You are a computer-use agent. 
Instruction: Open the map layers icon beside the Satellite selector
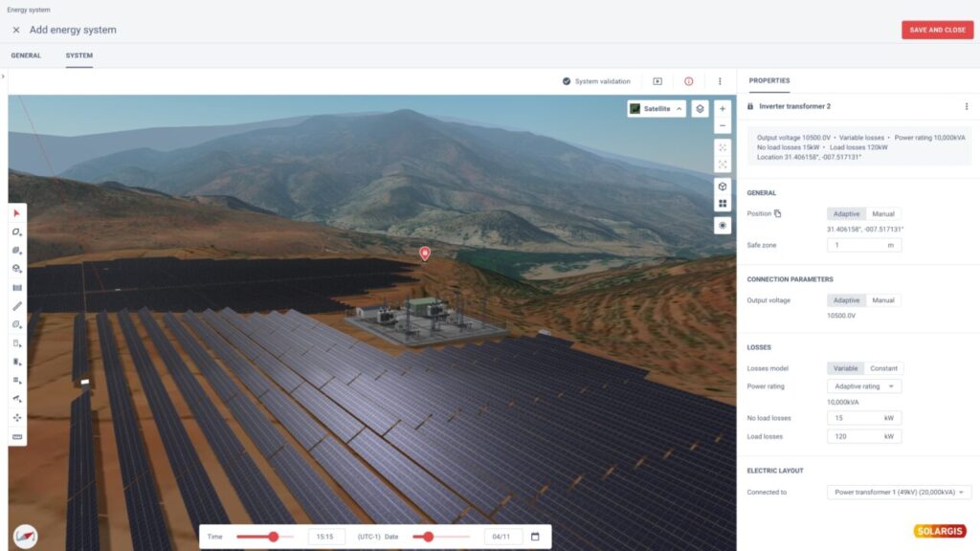[700, 108]
